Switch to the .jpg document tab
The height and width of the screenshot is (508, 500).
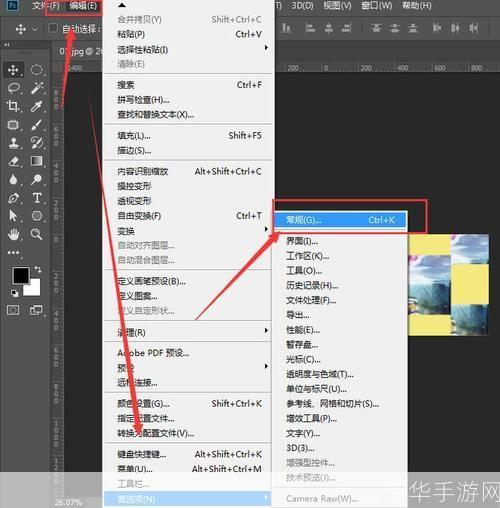80,51
